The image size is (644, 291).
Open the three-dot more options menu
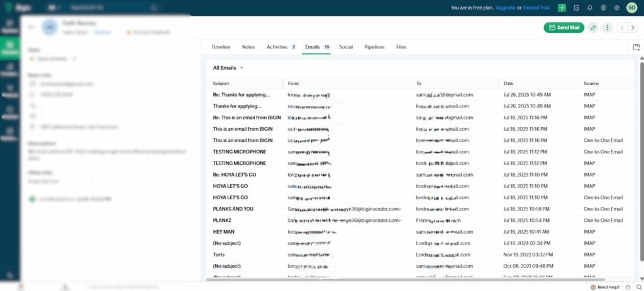point(607,28)
